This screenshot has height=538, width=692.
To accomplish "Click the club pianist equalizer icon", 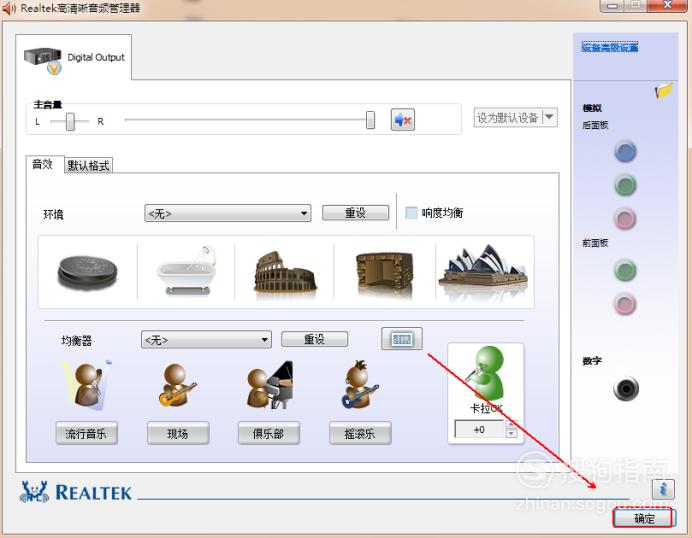I will pyautogui.click(x=270, y=385).
